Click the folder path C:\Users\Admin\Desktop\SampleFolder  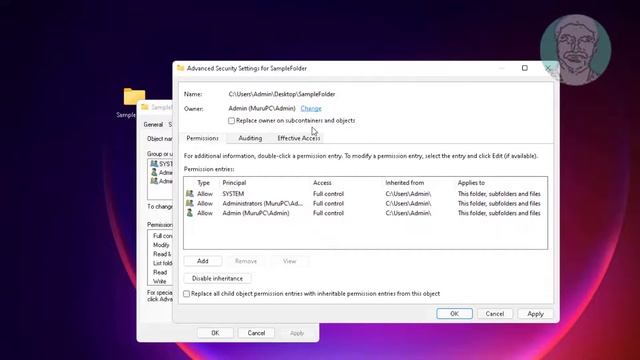pyautogui.click(x=282, y=94)
